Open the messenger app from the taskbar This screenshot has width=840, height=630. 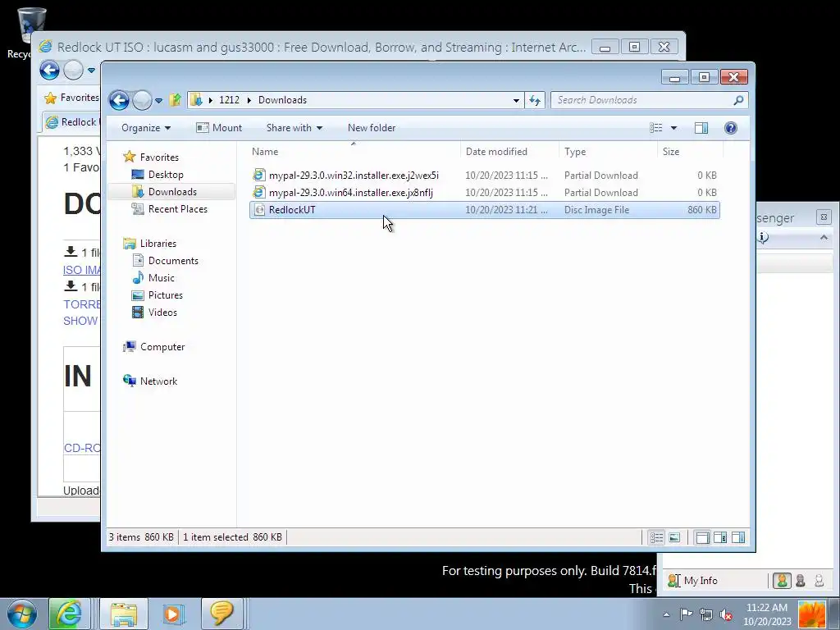221,614
